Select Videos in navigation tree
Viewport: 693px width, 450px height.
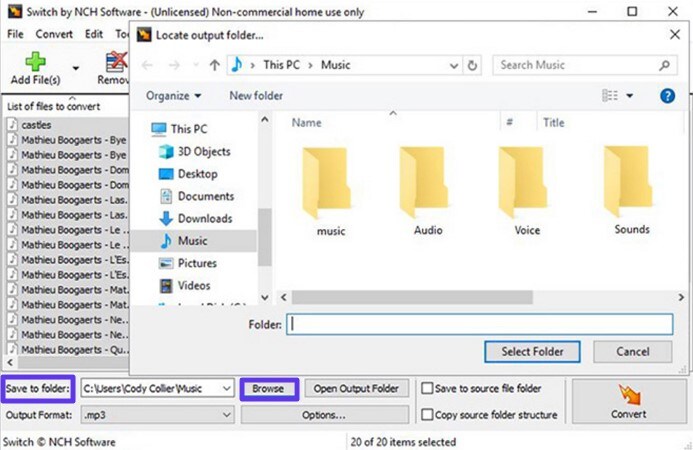coord(194,285)
